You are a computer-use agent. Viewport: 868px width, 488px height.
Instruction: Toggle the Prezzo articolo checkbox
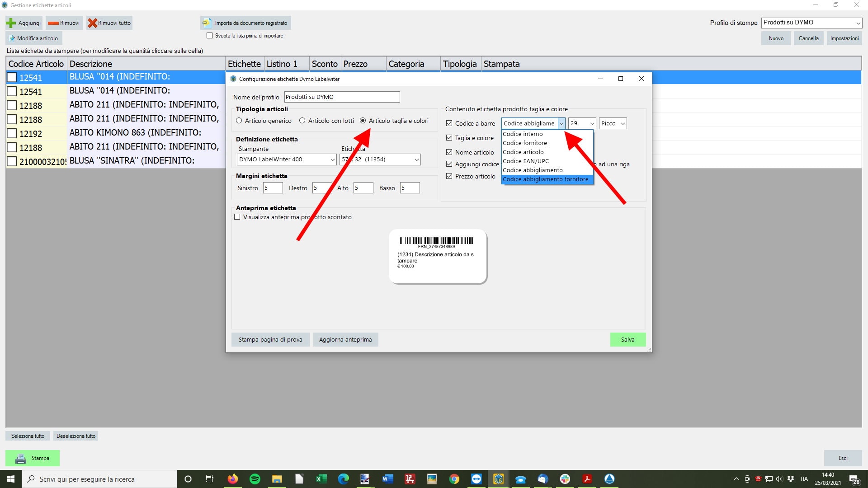449,176
